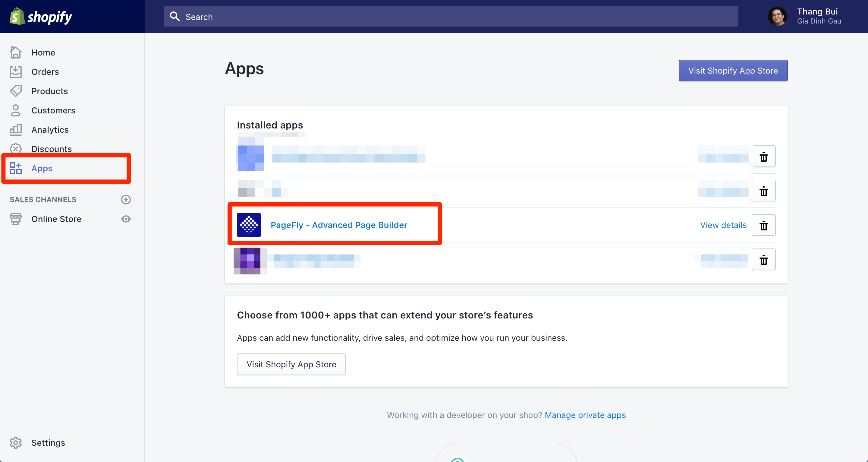Click the PageFly app logo
Viewport: 868px width, 462px height.
(x=249, y=225)
